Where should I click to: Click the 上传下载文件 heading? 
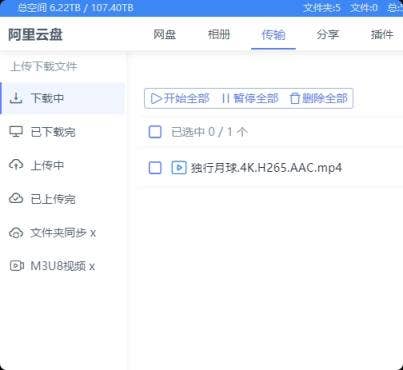44,66
